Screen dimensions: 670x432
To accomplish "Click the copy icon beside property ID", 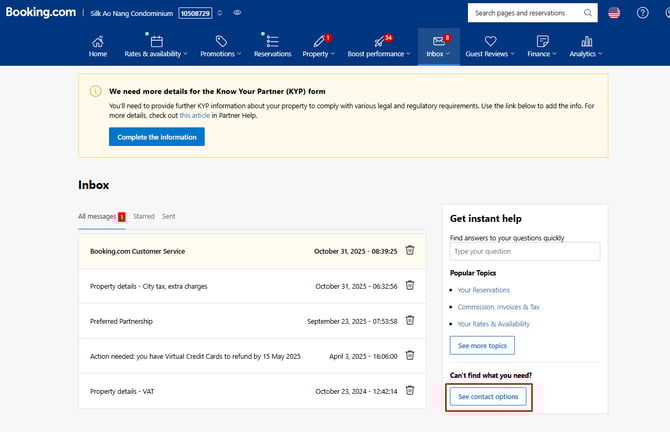I will [x=220, y=13].
